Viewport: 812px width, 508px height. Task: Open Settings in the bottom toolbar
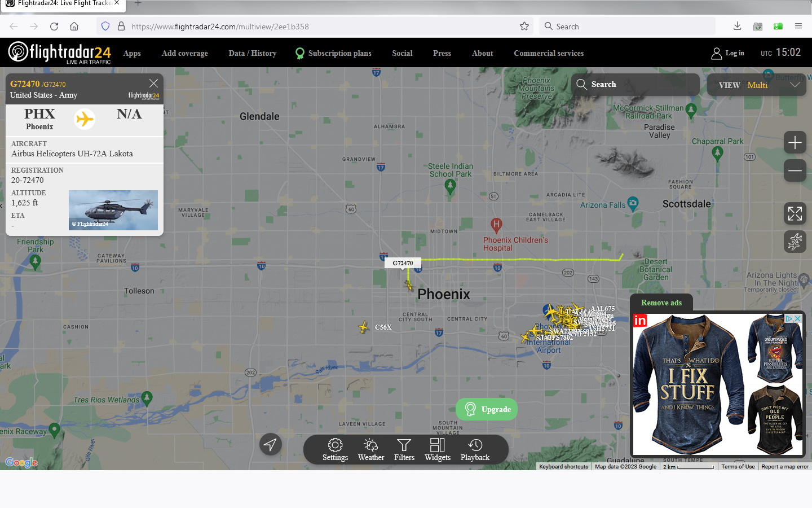(x=335, y=450)
